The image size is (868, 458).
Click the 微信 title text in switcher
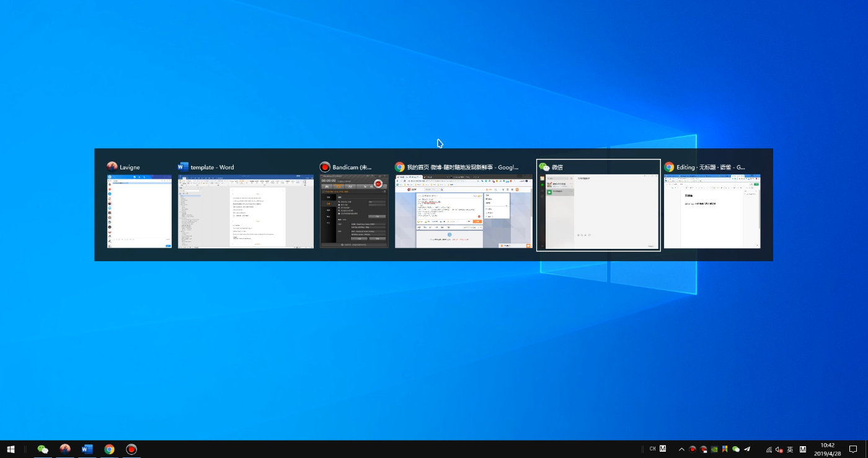pyautogui.click(x=557, y=167)
